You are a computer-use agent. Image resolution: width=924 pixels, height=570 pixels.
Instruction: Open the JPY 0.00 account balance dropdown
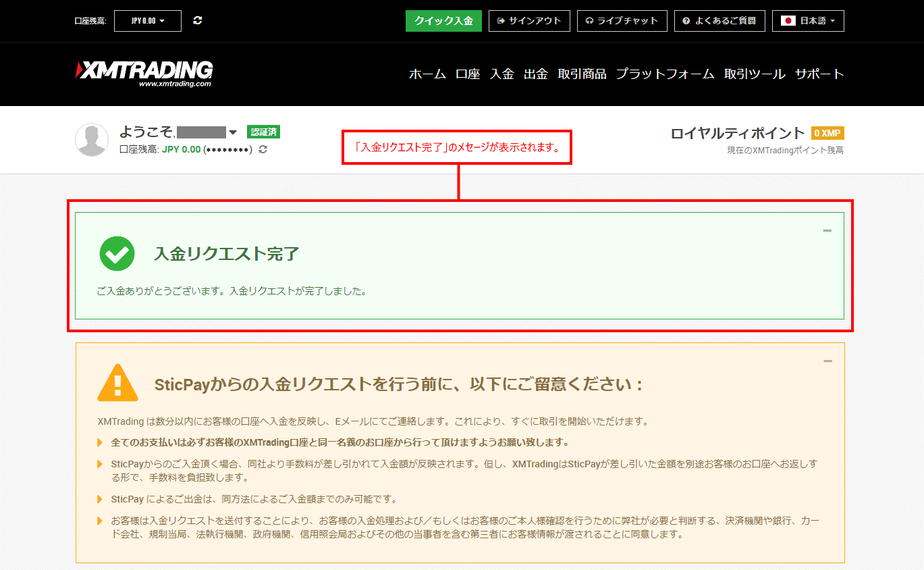click(148, 21)
